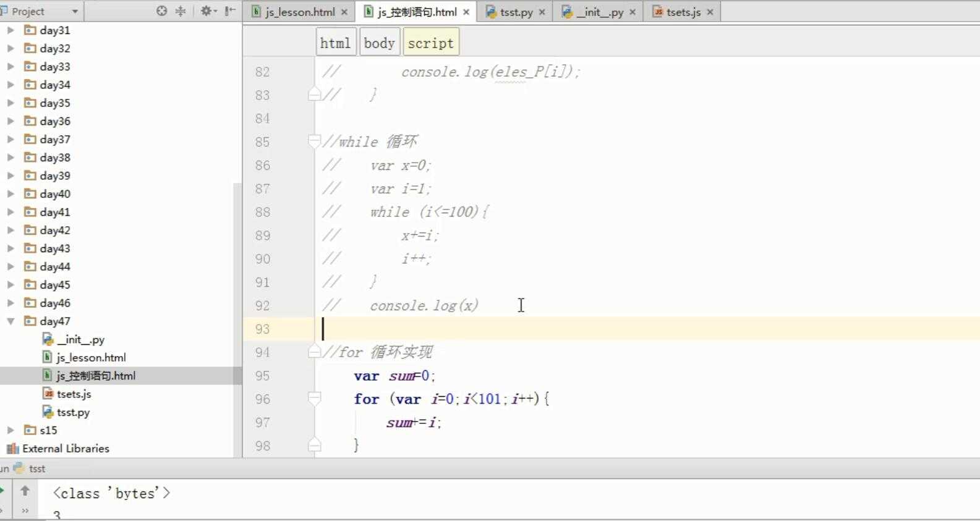Expand the day35 folder
This screenshot has width=980, height=521.
[10, 103]
